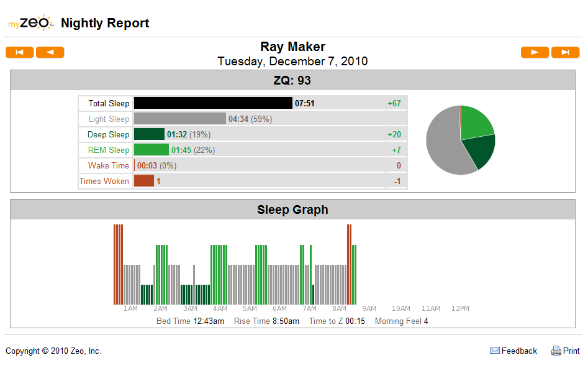588x373 pixels.
Task: Click the bright green REM pie slice
Action: pyautogui.click(x=474, y=122)
